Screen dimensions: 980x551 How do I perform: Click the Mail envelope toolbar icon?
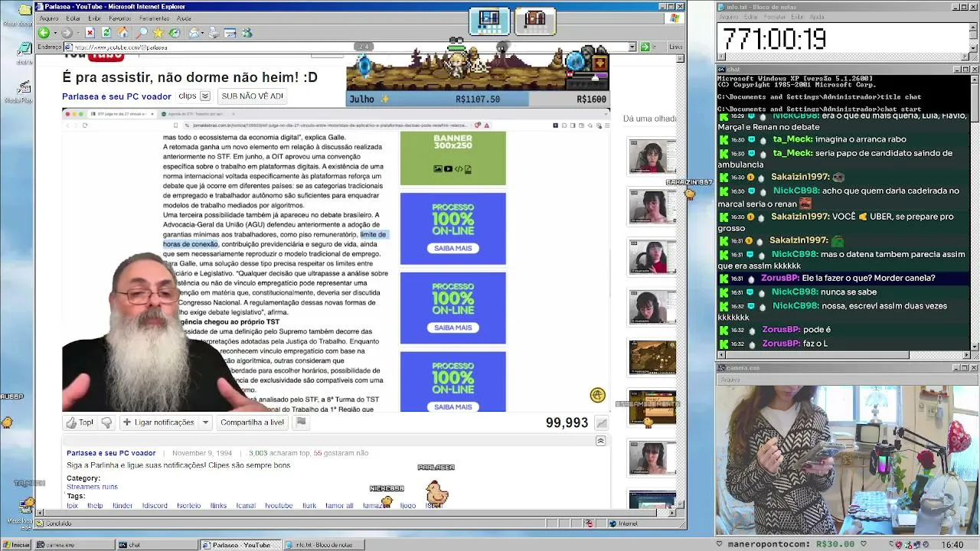tap(194, 33)
